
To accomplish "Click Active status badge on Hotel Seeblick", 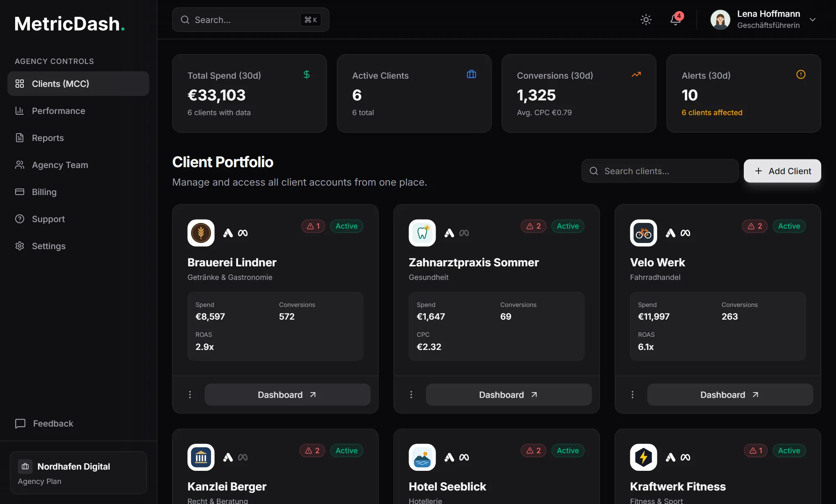I will [568, 451].
